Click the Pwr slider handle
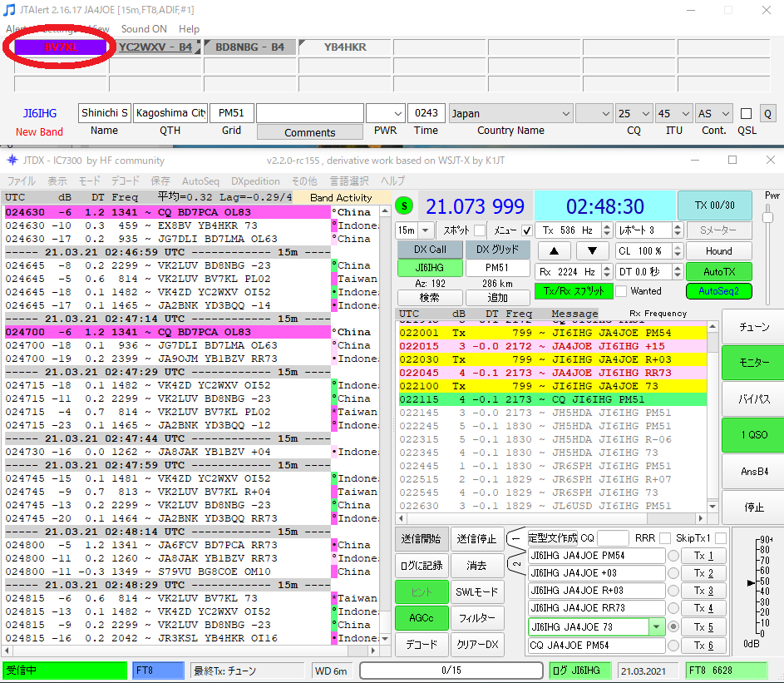The height and width of the screenshot is (683, 784). click(767, 216)
